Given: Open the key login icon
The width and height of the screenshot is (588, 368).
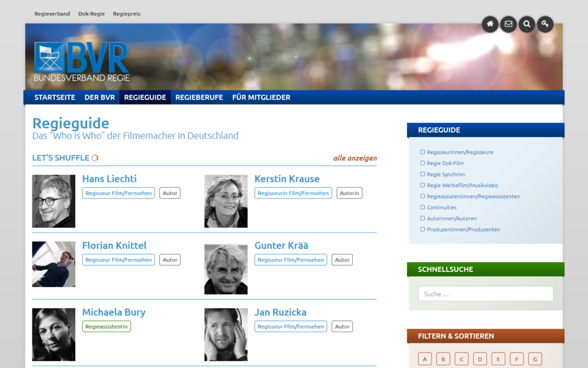Looking at the screenshot, I should coord(545,24).
